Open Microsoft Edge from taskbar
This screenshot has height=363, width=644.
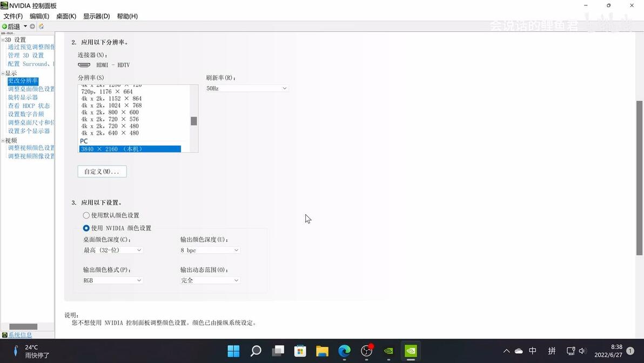point(344,351)
